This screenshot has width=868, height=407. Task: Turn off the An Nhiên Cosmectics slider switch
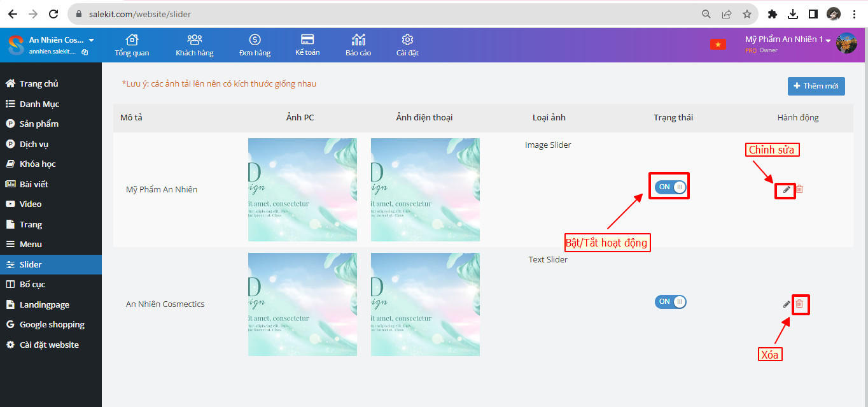click(x=670, y=301)
